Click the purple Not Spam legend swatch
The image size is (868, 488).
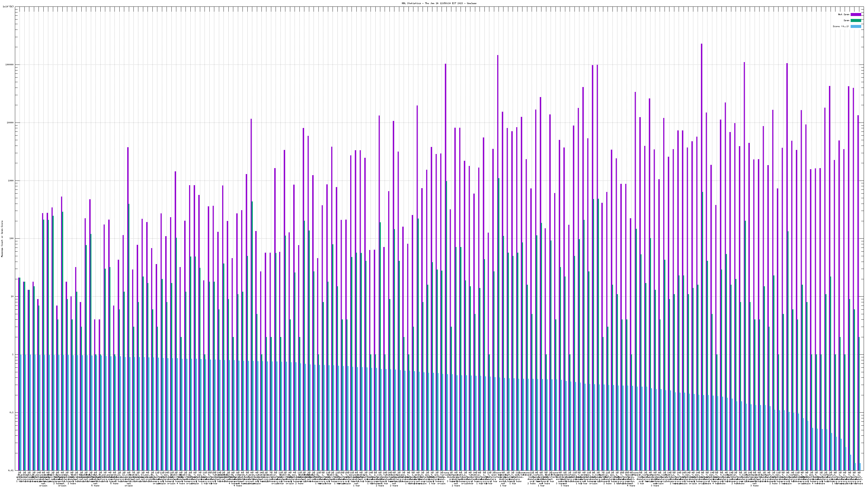[x=856, y=14]
